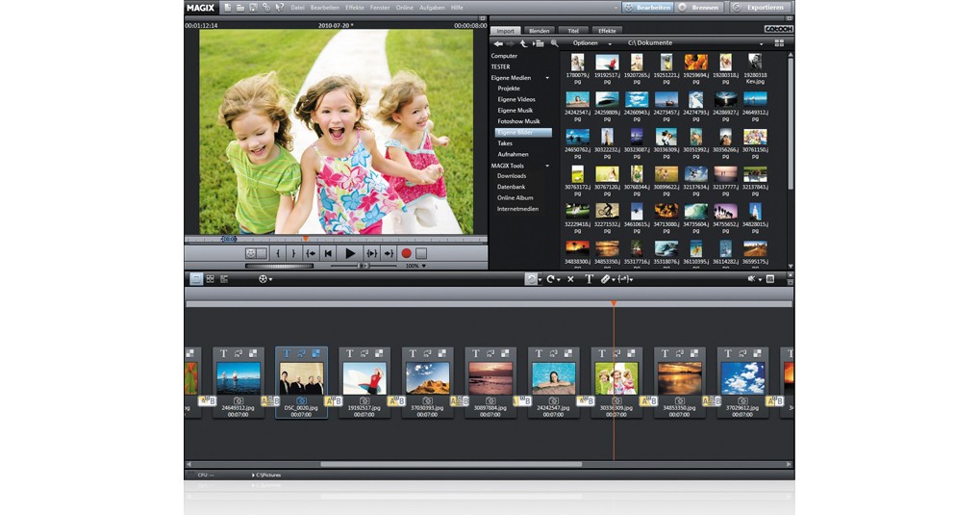The height and width of the screenshot is (515, 980).
Task: Delete selected object with the X icon
Action: click(x=570, y=279)
